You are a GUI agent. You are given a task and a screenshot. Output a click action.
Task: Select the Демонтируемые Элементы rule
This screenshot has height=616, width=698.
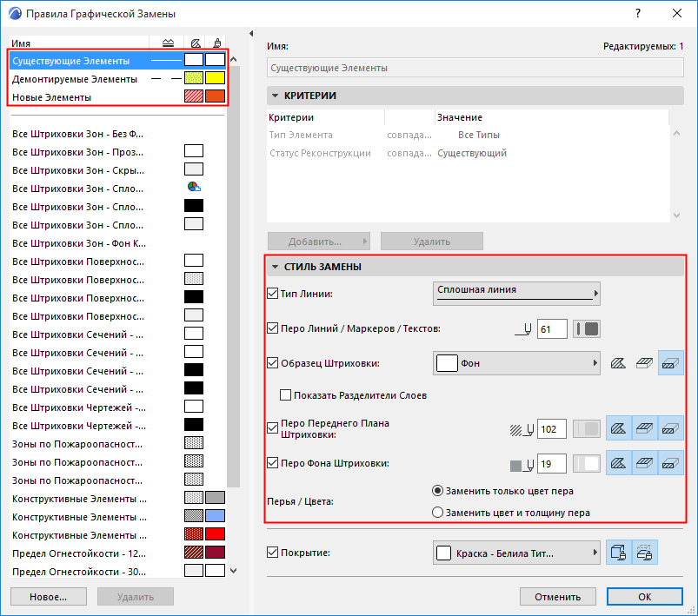pyautogui.click(x=117, y=79)
